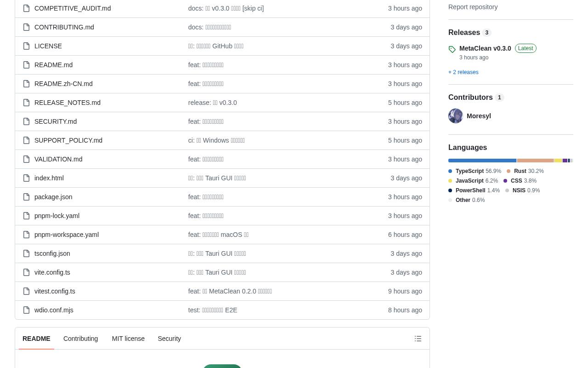Click the file icon beside SECURITY.md

pyautogui.click(x=26, y=121)
